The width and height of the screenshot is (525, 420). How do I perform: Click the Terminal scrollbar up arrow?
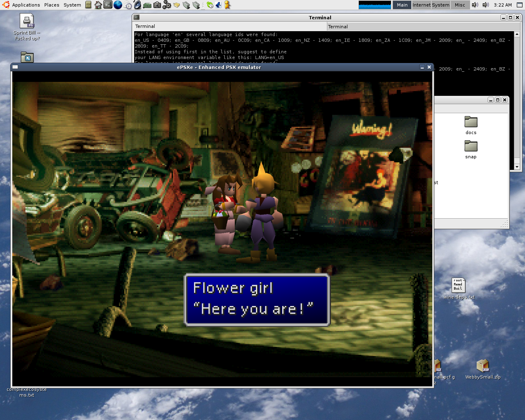517,34
